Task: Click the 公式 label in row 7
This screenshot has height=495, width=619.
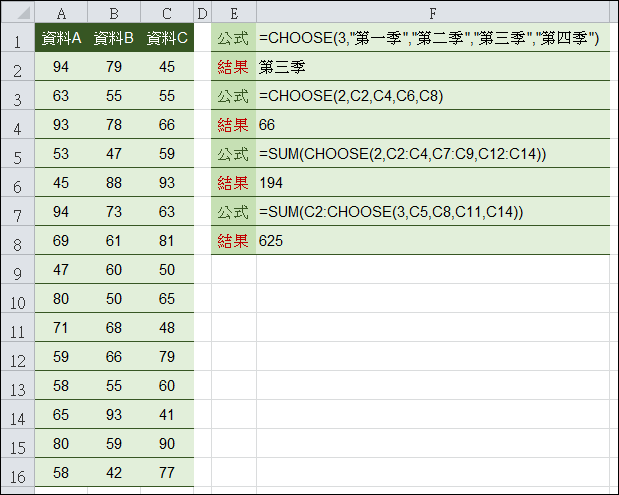Action: click(234, 211)
